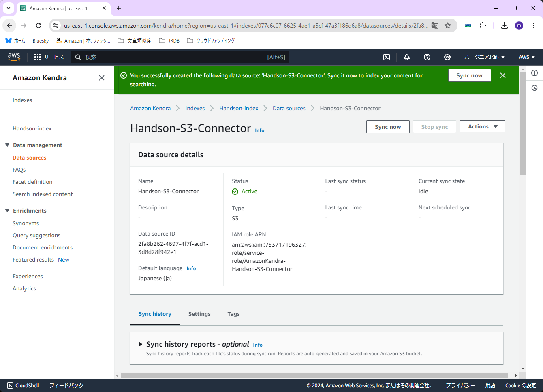Viewport: 543px width, 392px height.
Task: Switch to the Tags tab
Action: 233,314
